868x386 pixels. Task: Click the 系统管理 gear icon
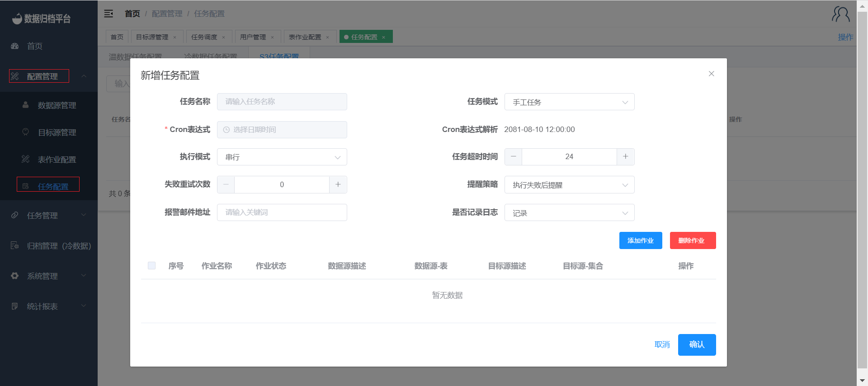coord(15,276)
